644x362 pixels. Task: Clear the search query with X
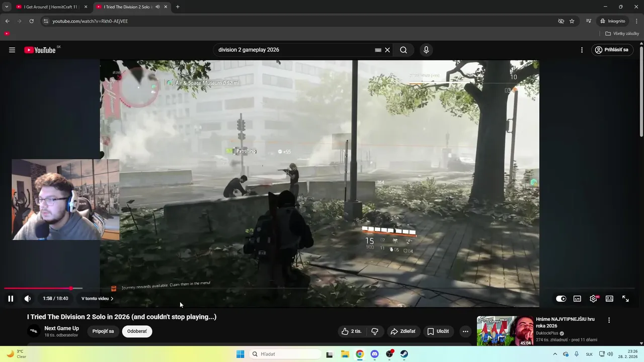387,50
